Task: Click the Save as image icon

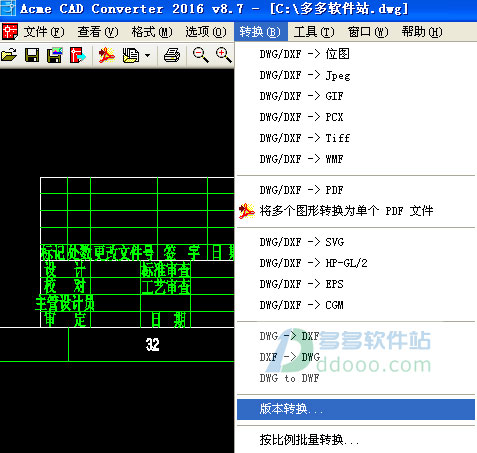Action: [55, 55]
